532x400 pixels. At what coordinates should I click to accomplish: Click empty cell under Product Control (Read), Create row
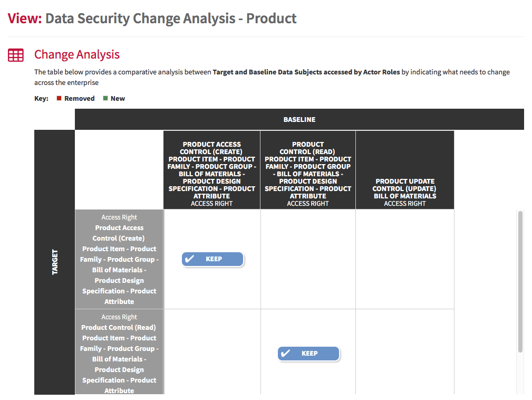[x=308, y=259]
